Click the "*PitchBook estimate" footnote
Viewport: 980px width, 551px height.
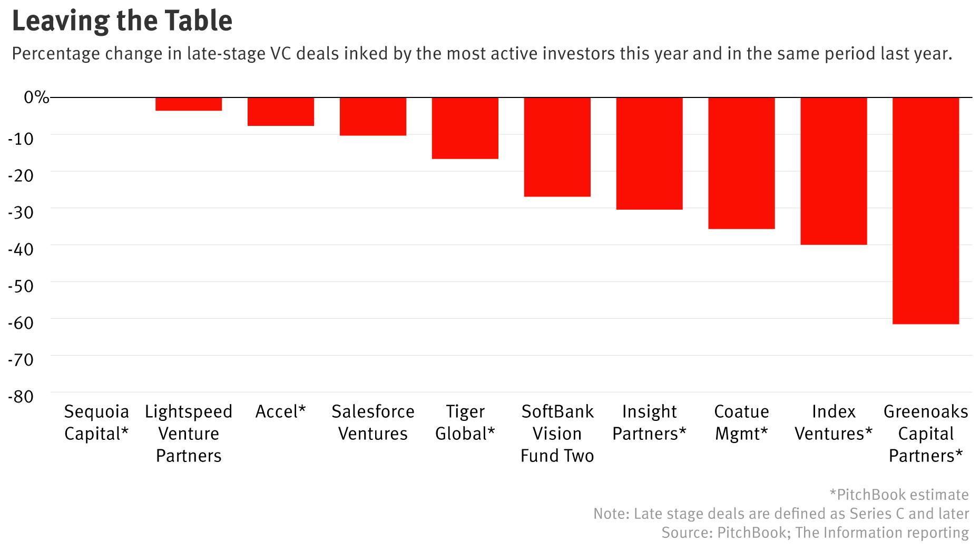pyautogui.click(x=899, y=495)
